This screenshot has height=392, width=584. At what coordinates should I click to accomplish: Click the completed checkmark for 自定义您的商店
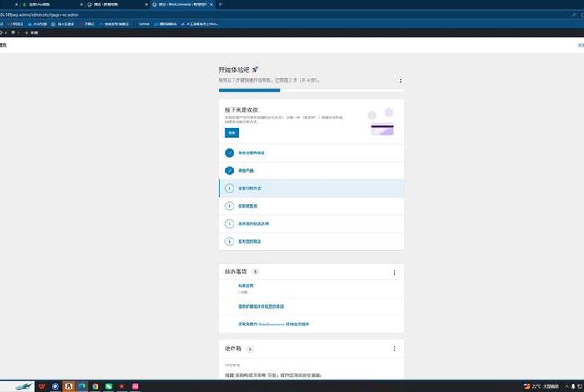229,153
